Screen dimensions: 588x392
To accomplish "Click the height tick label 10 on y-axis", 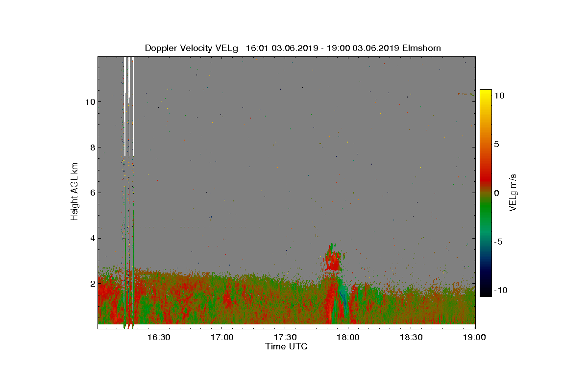I will click(90, 101).
